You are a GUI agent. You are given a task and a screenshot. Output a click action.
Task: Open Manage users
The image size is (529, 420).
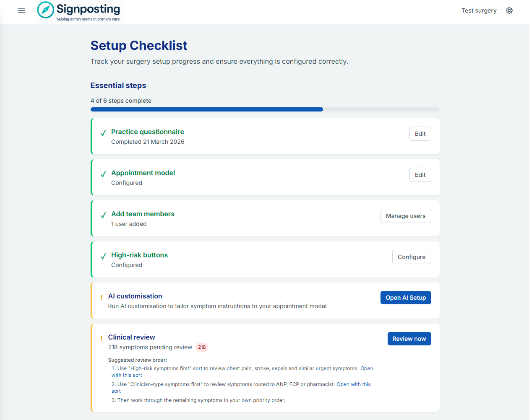pyautogui.click(x=405, y=215)
